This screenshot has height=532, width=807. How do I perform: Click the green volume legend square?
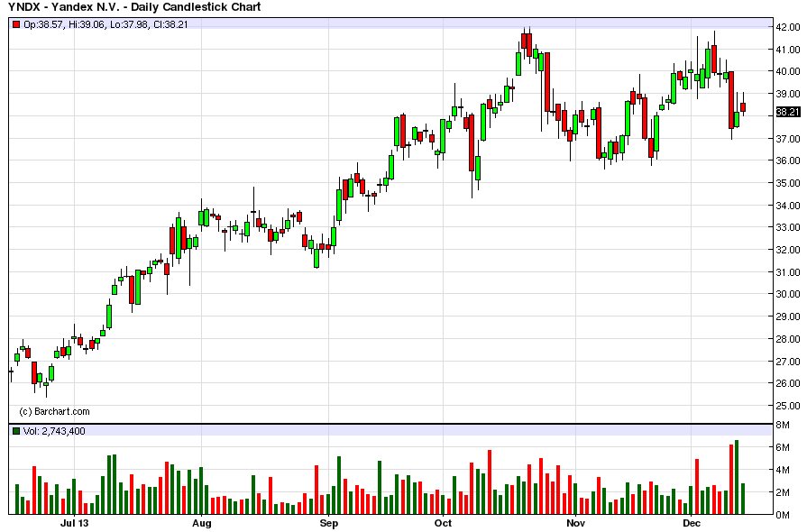point(16,431)
